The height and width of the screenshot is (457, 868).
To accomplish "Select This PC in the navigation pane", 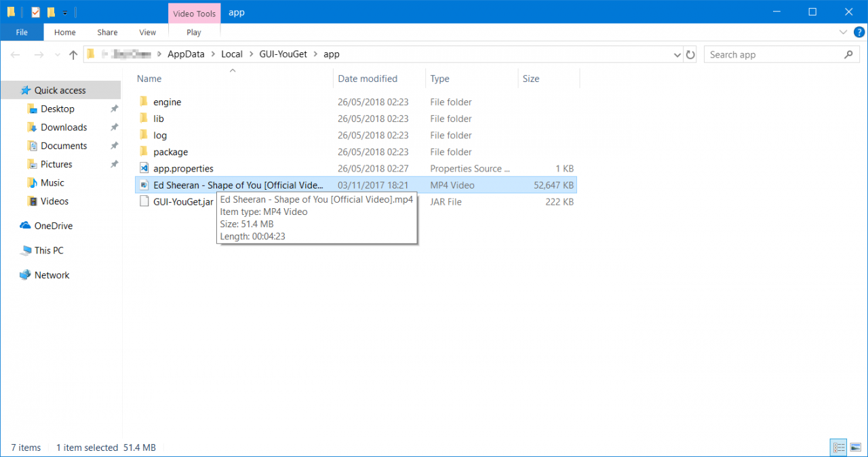I will [x=49, y=250].
